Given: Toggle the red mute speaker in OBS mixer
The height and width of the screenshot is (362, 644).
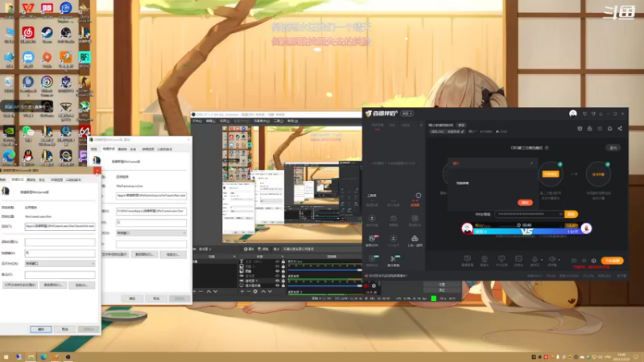Looking at the screenshot, I should pyautogui.click(x=367, y=286).
